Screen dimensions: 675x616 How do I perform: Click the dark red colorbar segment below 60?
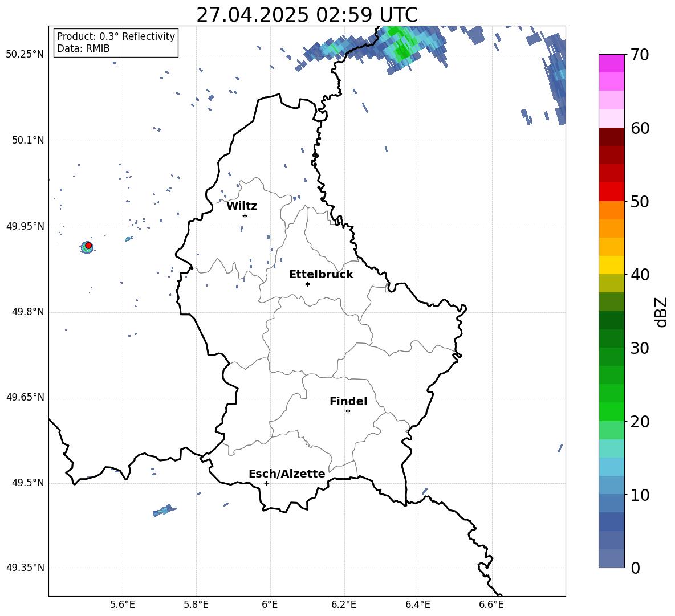pyautogui.click(x=611, y=137)
